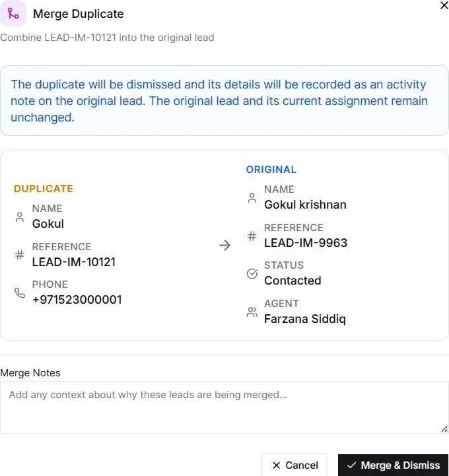Click the ORIGINAL section heading
The width and height of the screenshot is (449, 476).
click(271, 170)
